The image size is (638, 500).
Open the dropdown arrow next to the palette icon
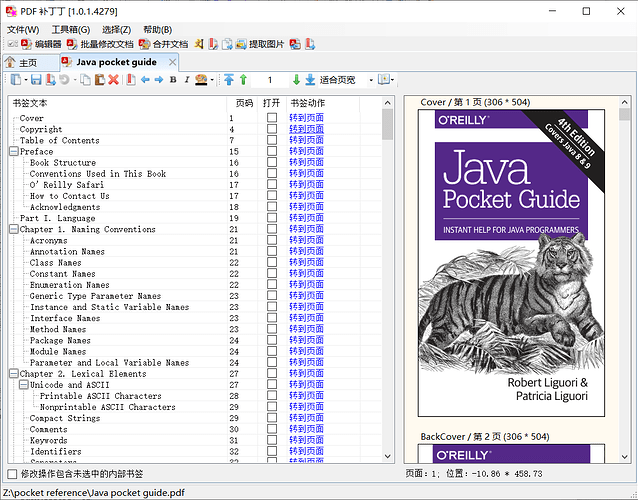point(212,80)
